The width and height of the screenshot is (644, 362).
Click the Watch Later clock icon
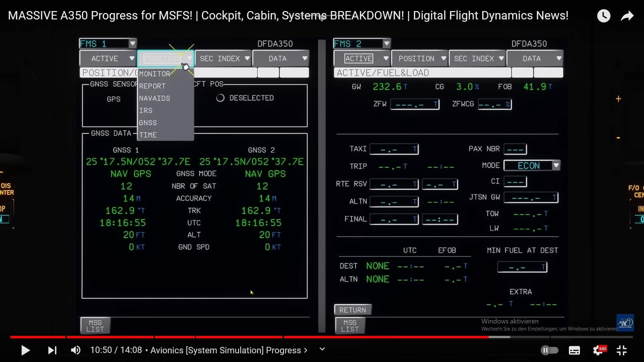603,16
